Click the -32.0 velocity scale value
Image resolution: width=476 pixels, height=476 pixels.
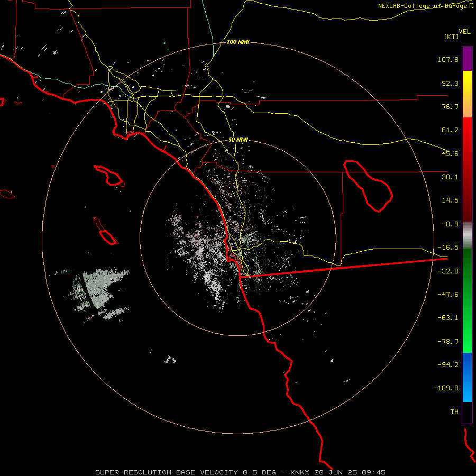[x=448, y=271]
